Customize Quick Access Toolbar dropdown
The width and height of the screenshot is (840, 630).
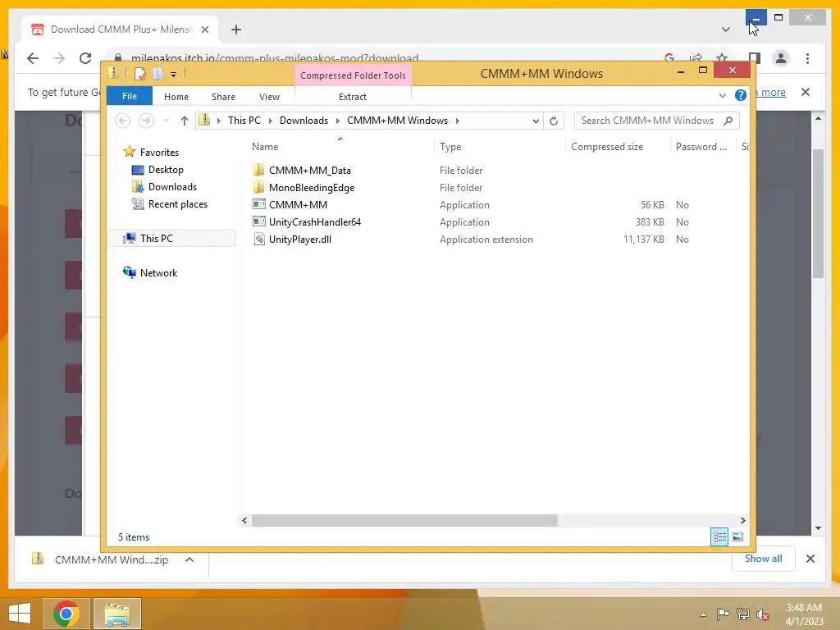pos(174,75)
